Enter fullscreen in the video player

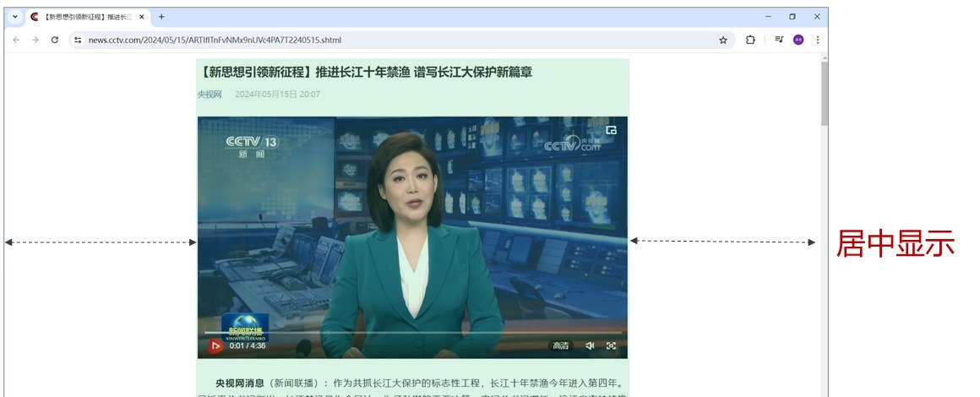pyautogui.click(x=612, y=345)
